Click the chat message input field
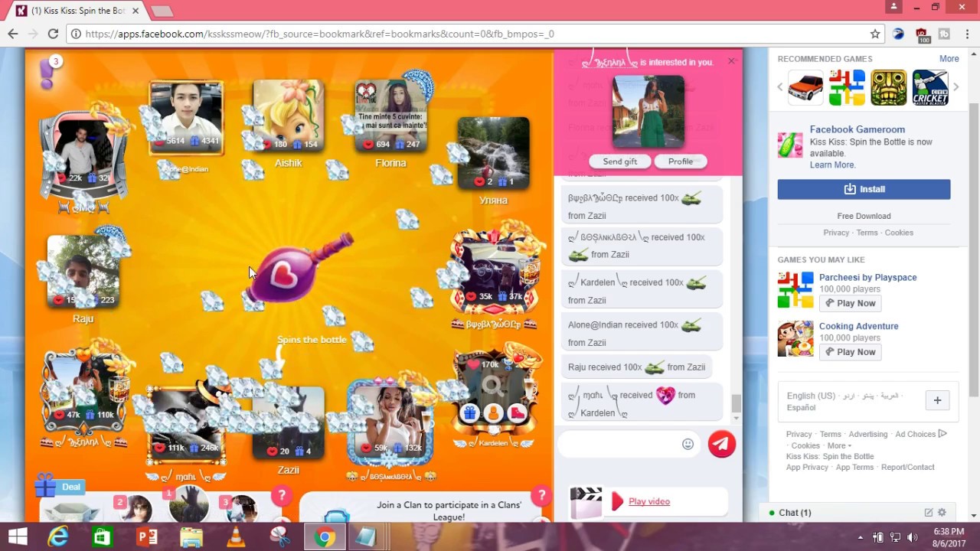Image resolution: width=980 pixels, height=551 pixels. pos(619,444)
